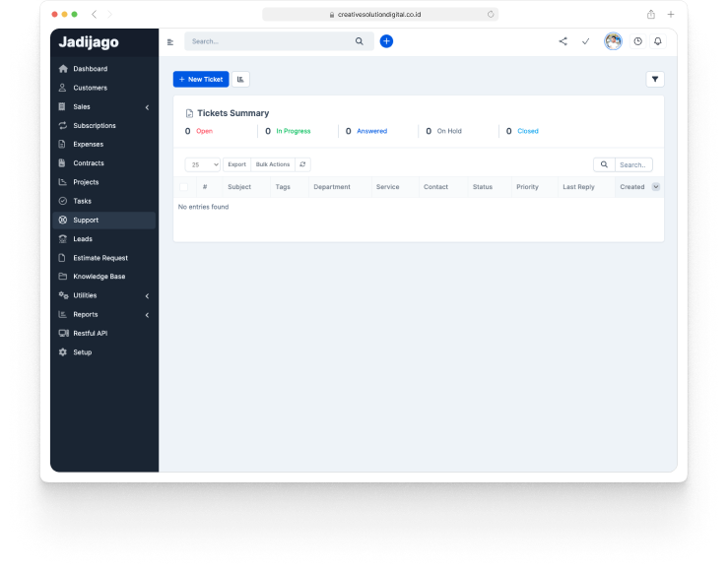Tick the select-all tickets checkbox

point(184,187)
